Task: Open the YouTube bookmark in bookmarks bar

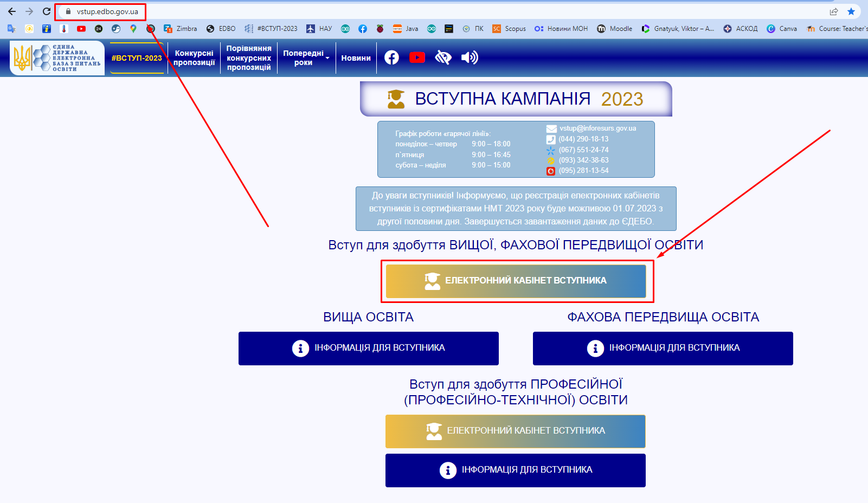Action: [x=81, y=29]
